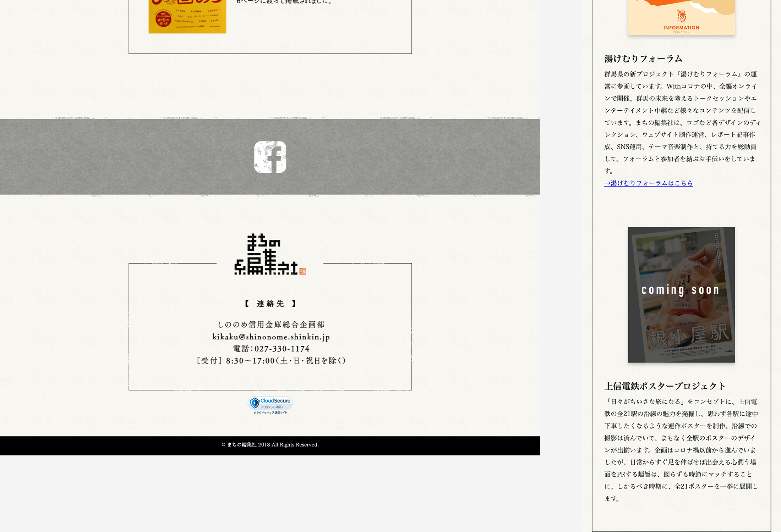The height and width of the screenshot is (532, 781).
Task: Click the reception hours 8:30〜17:00 line
Action: 271,361
